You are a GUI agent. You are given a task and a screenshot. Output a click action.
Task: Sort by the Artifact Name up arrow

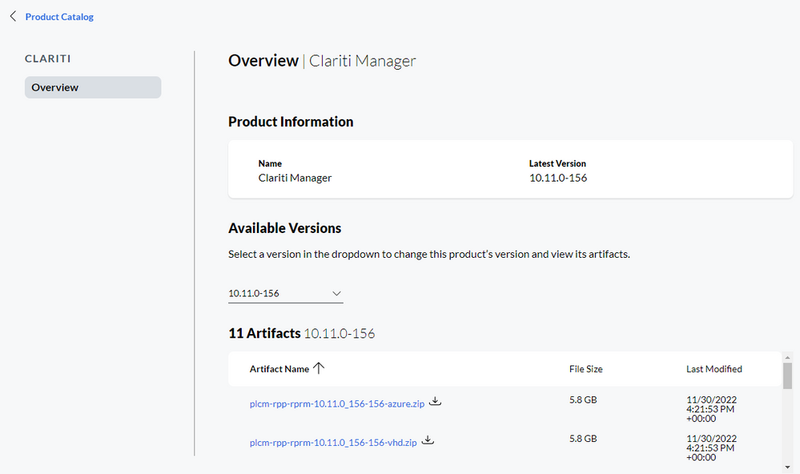(319, 368)
